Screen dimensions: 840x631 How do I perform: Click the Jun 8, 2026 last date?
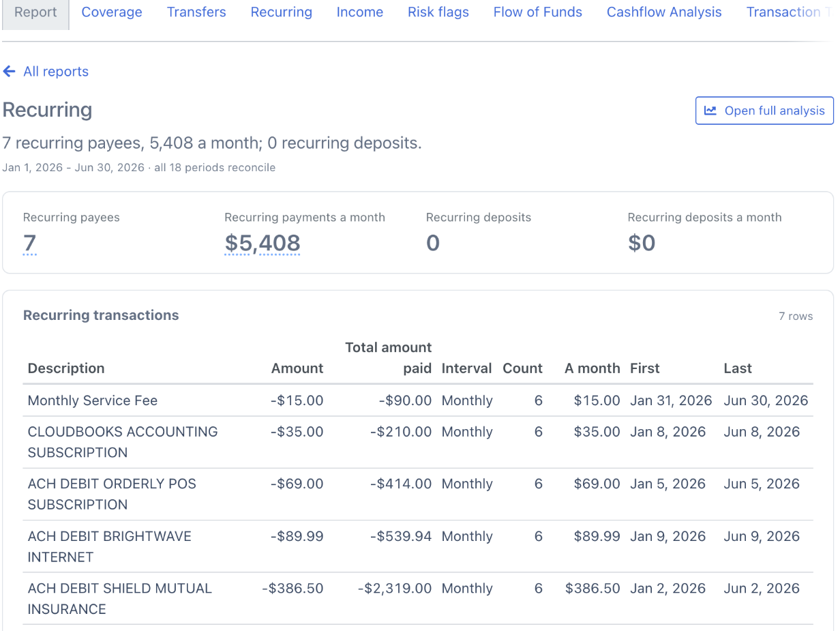[x=762, y=432]
